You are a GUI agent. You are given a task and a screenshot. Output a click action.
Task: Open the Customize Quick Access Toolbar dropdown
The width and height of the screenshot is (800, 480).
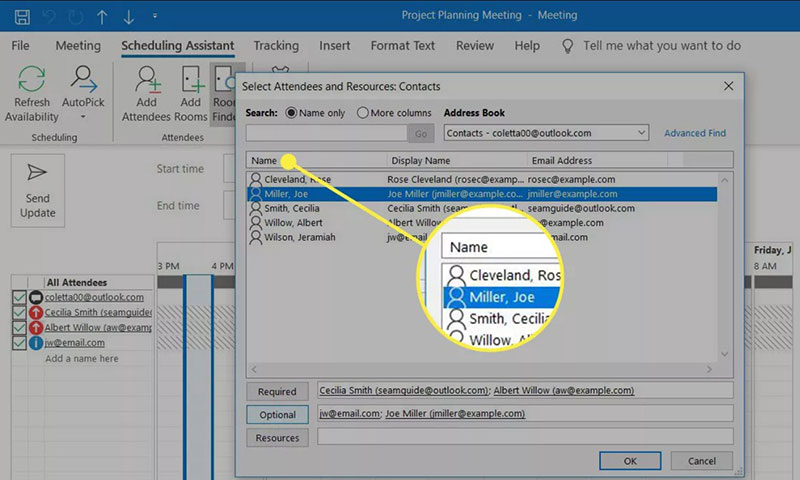coord(155,16)
